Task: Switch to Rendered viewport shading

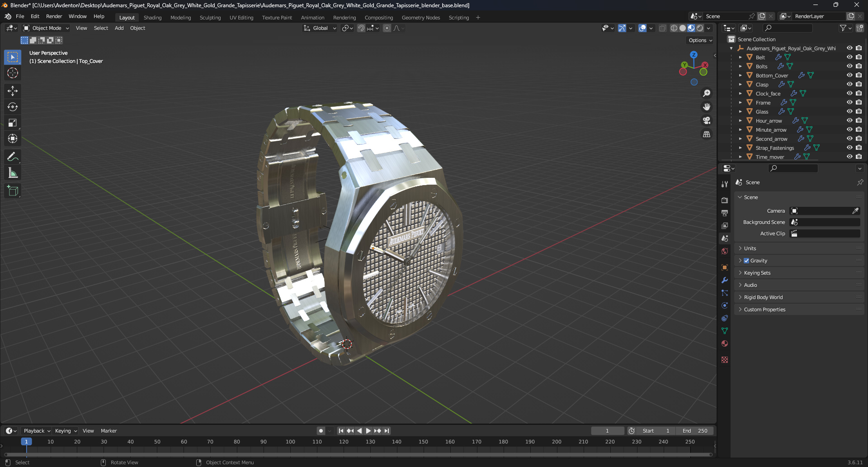Action: pos(700,28)
